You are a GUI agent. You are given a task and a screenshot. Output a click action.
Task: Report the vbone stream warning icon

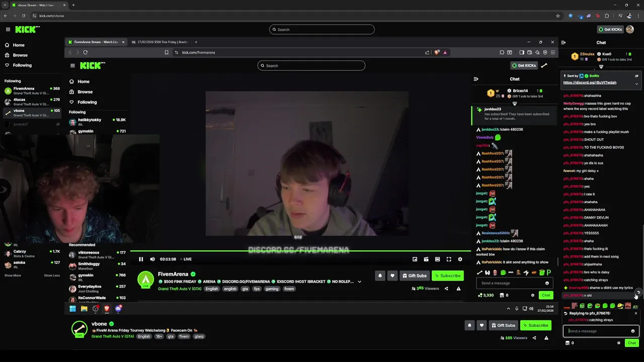[546, 338]
